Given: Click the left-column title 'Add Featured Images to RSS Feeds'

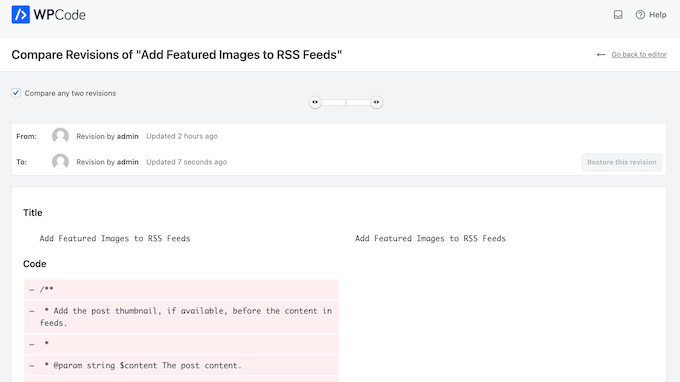Looking at the screenshot, I should [x=115, y=238].
